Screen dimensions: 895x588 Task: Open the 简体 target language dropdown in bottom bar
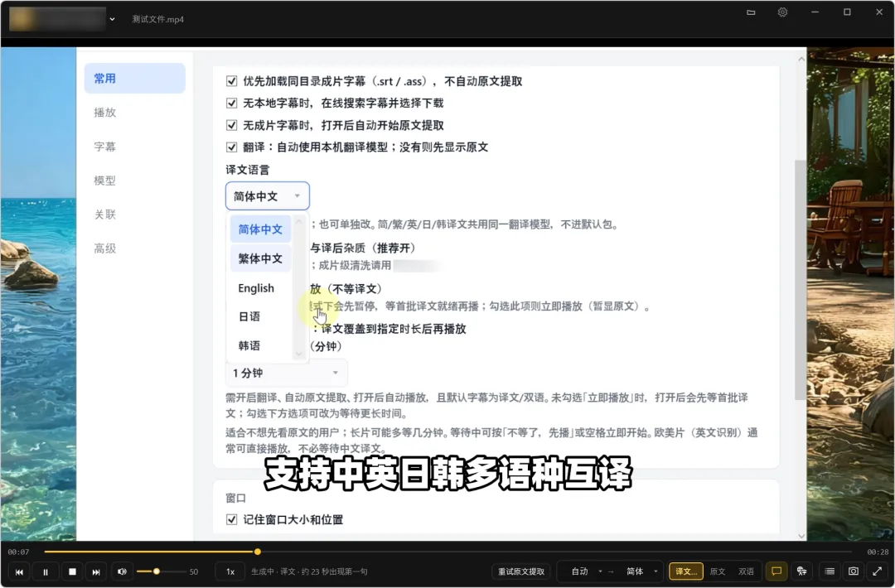[x=641, y=571]
